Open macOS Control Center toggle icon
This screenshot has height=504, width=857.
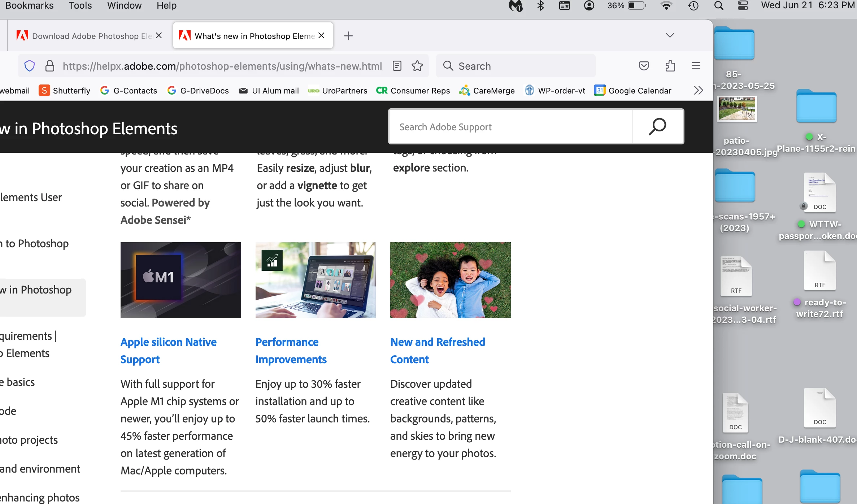pos(743,5)
